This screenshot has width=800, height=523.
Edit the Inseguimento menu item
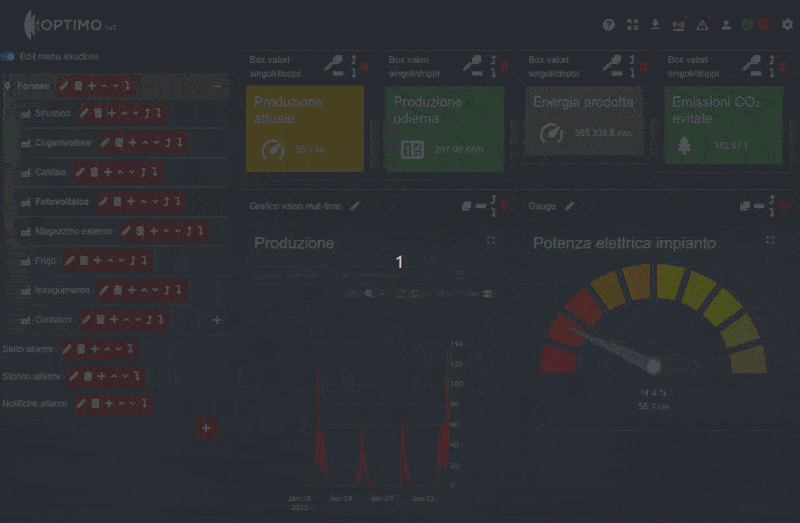pyautogui.click(x=104, y=290)
